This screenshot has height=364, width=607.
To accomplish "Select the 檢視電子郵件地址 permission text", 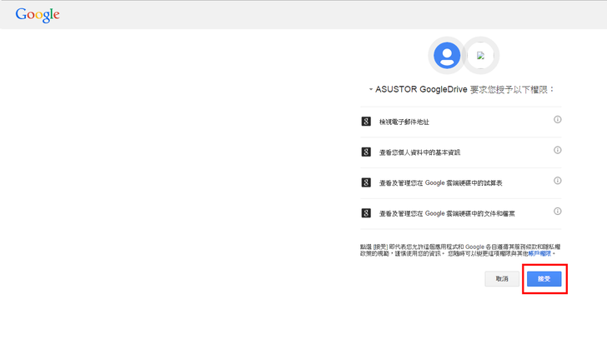I will [x=404, y=122].
